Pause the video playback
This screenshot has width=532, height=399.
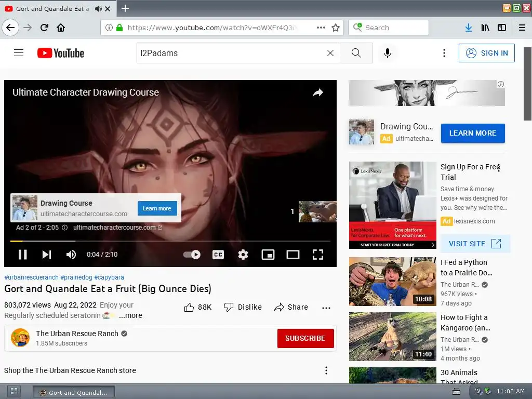click(x=23, y=255)
